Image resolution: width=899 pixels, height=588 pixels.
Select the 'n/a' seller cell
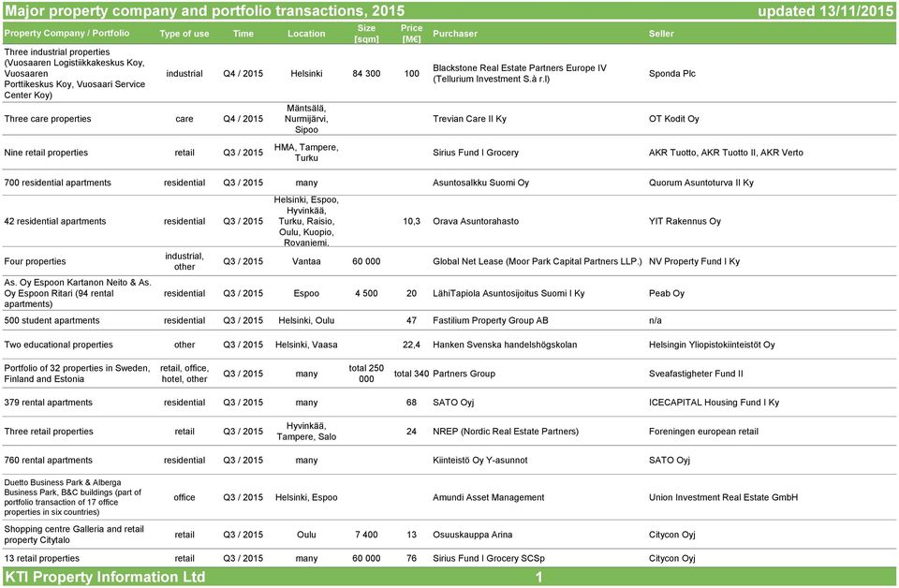tap(656, 320)
